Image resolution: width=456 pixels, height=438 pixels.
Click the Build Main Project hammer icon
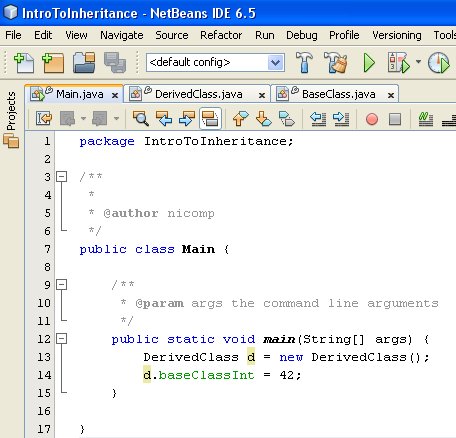click(x=304, y=62)
